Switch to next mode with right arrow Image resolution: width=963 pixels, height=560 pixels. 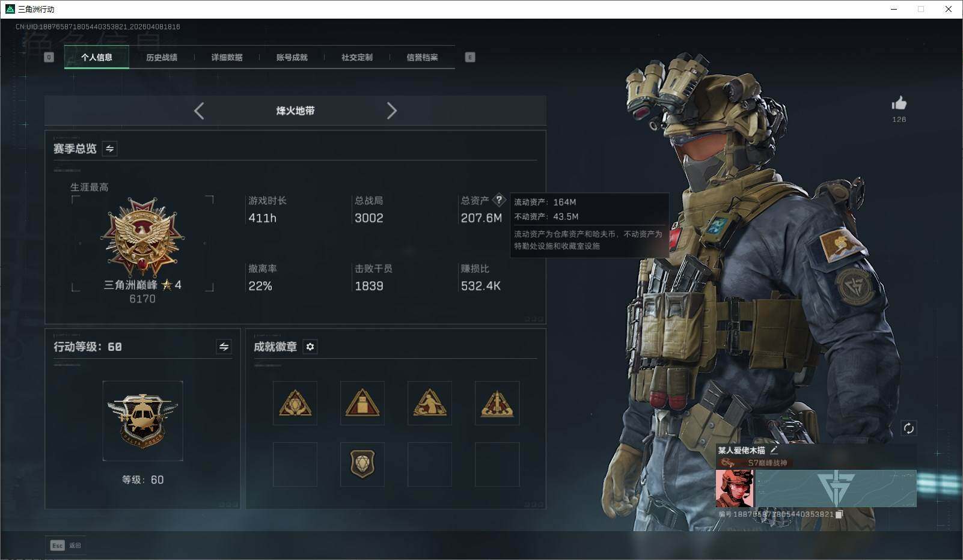point(392,111)
